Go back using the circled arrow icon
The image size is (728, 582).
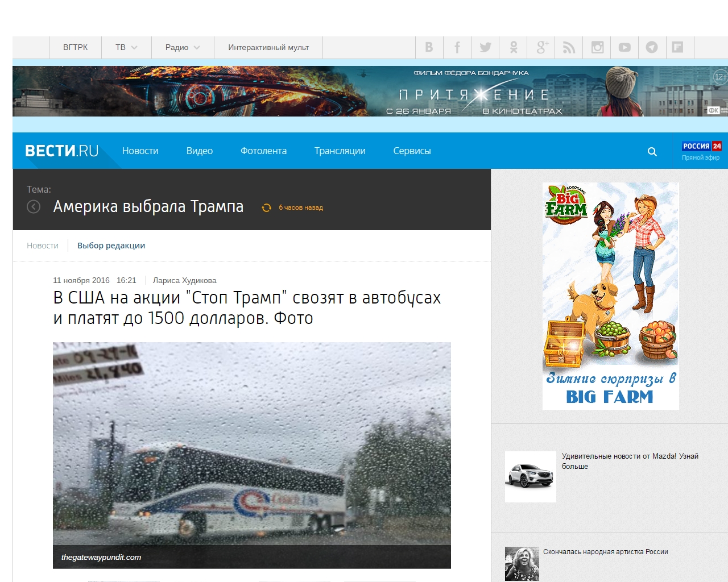[x=34, y=207]
